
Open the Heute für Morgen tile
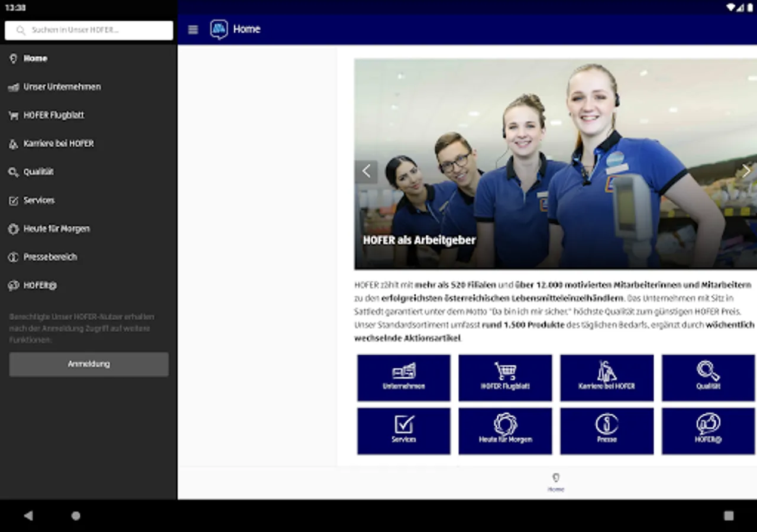(x=505, y=431)
